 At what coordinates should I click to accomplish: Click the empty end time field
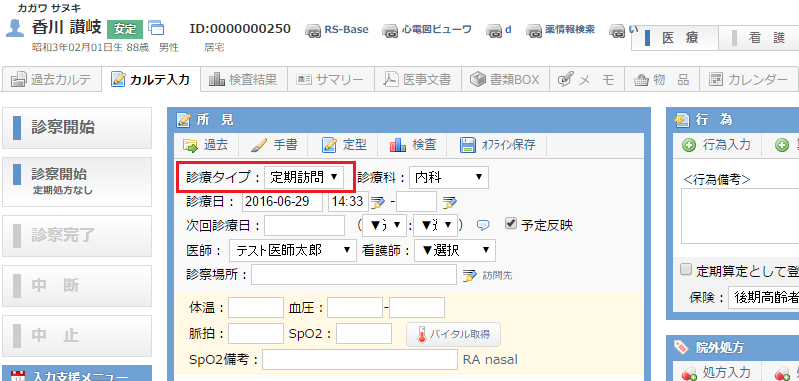(x=416, y=202)
